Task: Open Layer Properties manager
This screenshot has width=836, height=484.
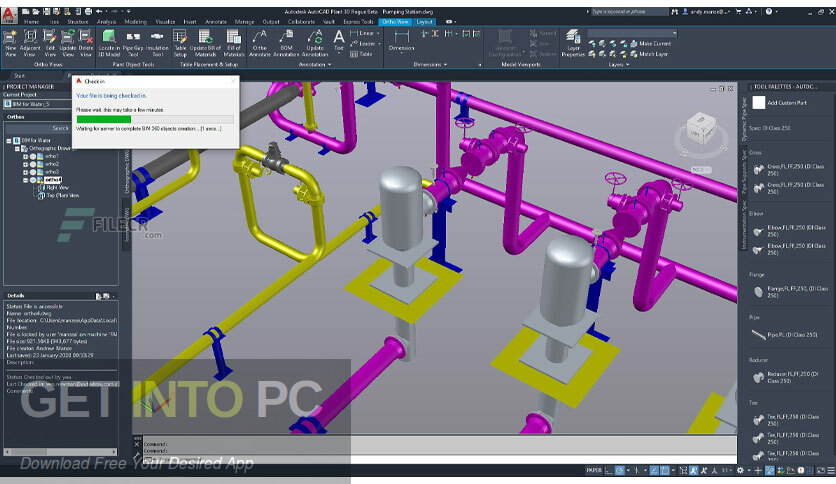Action: click(573, 43)
